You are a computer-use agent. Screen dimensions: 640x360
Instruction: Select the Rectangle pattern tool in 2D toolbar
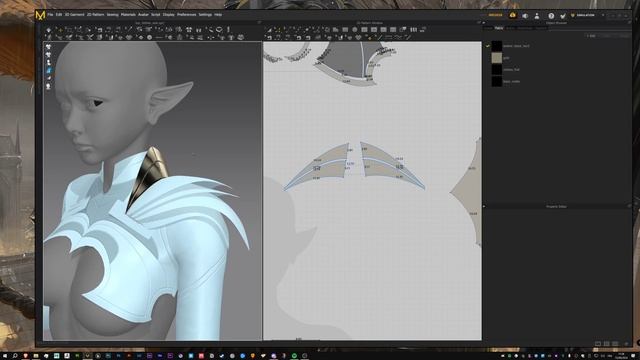click(x=345, y=30)
